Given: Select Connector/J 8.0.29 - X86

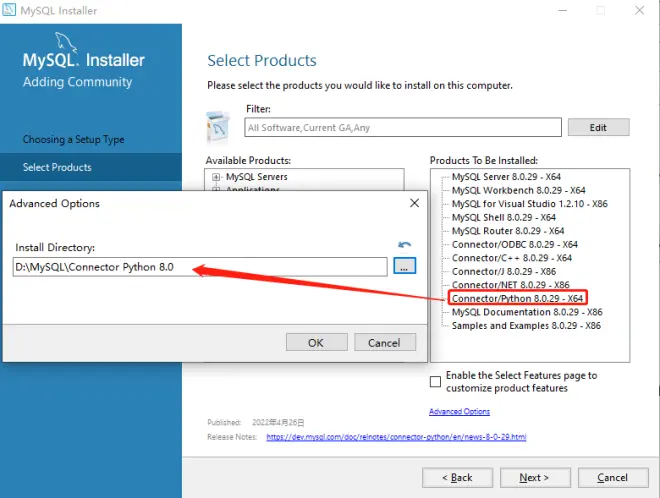Looking at the screenshot, I should [x=503, y=272].
